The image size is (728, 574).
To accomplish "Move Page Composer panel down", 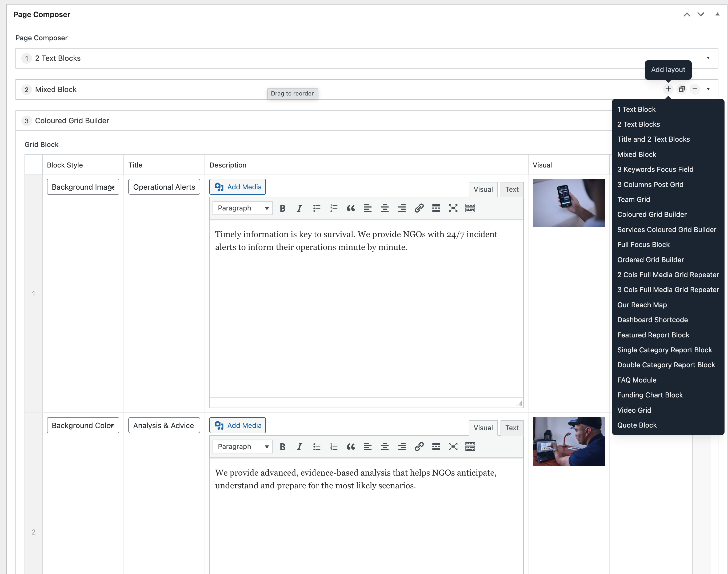I will tap(701, 14).
